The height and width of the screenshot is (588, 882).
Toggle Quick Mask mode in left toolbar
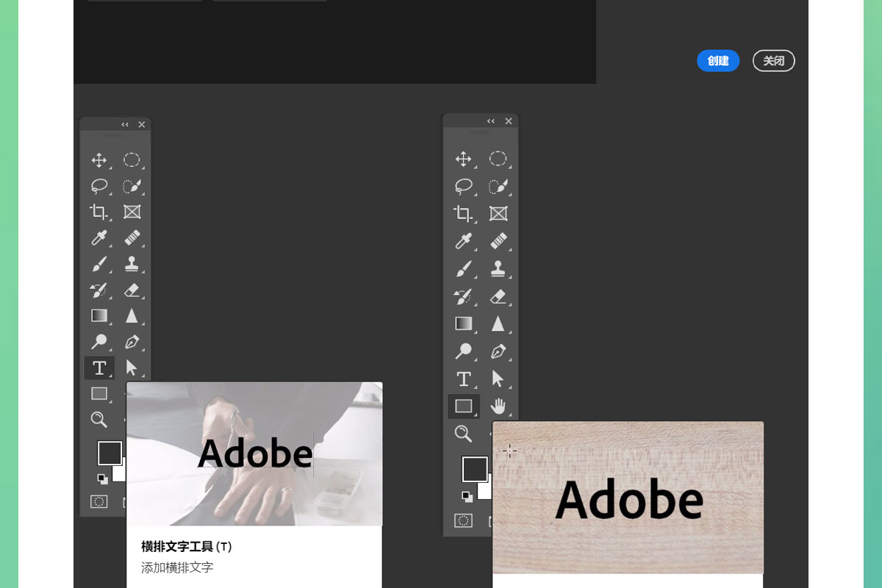(x=98, y=501)
